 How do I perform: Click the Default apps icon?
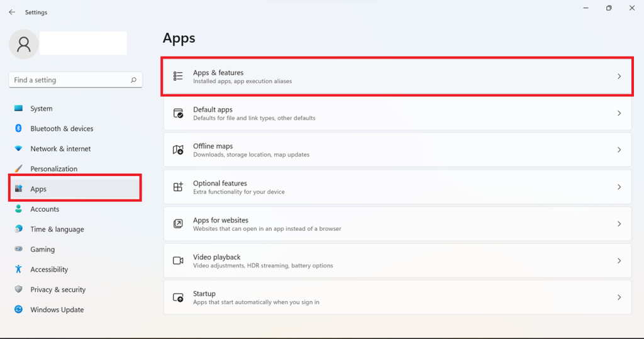point(178,113)
